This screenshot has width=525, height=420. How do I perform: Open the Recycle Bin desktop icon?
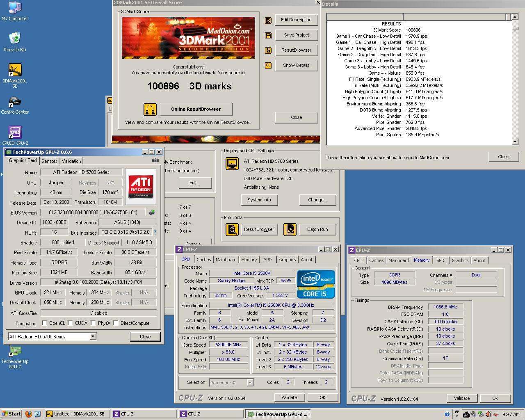point(15,42)
